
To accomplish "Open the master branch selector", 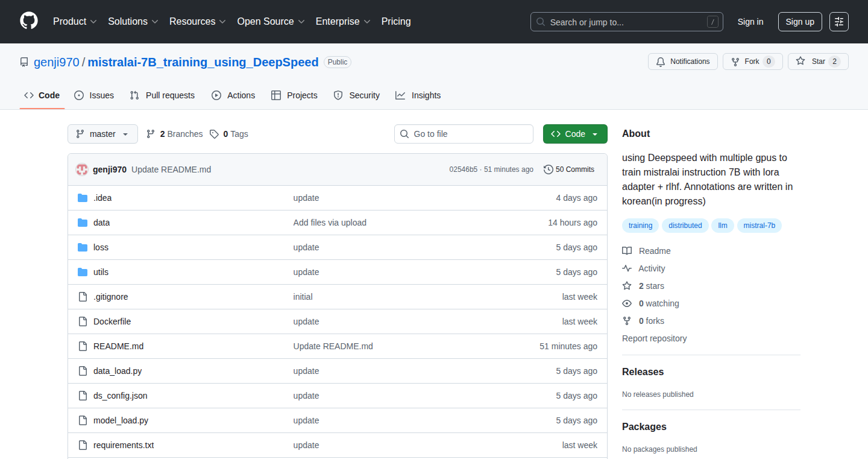I will (102, 134).
